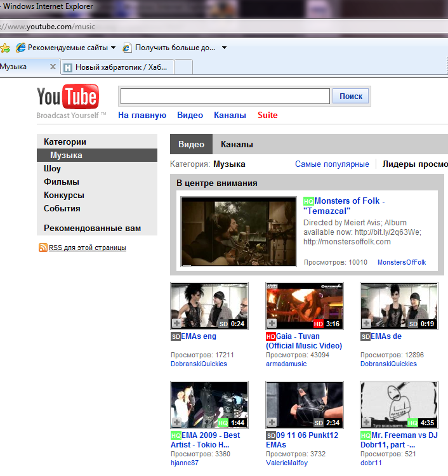Open DobranskiQuickies channel under EMAs eng
This screenshot has width=448, height=476.
(x=199, y=364)
